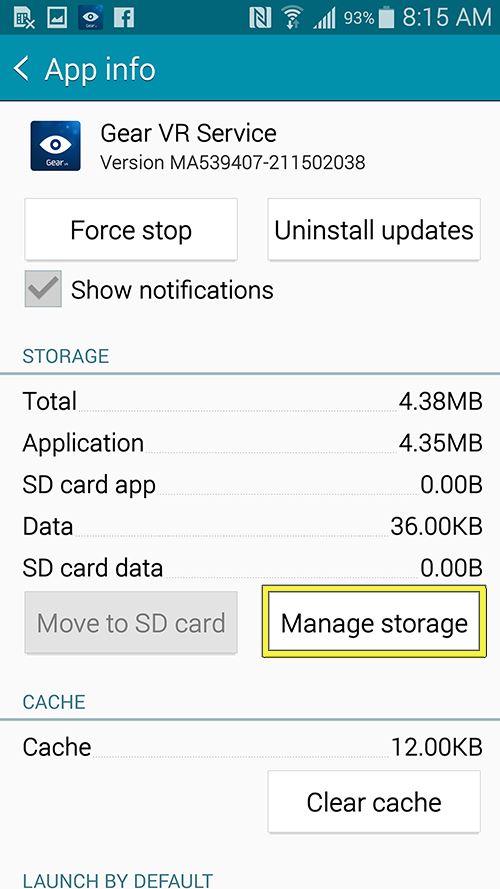
Task: Click the Uninstall updates button
Action: coord(374,230)
